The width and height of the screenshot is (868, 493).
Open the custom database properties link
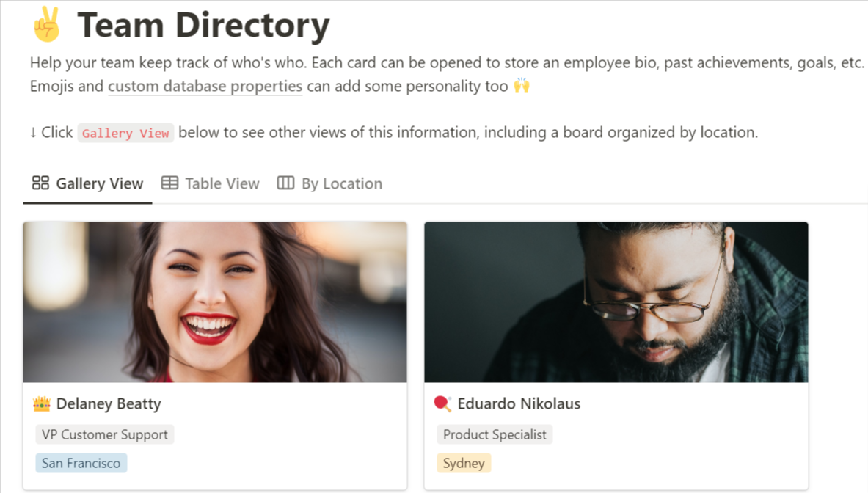[x=205, y=86]
